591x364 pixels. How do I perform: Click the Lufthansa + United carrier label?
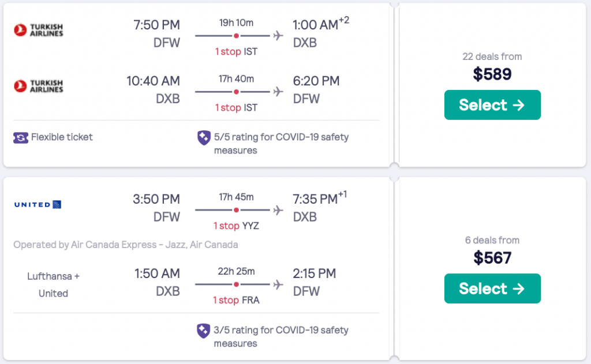point(53,285)
